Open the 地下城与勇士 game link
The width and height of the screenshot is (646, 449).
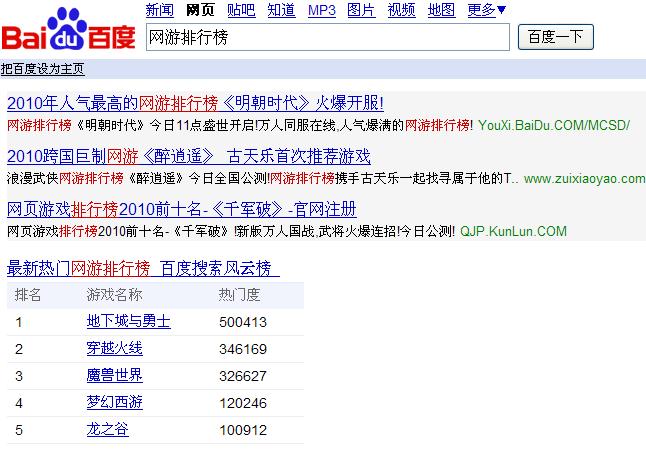129,321
